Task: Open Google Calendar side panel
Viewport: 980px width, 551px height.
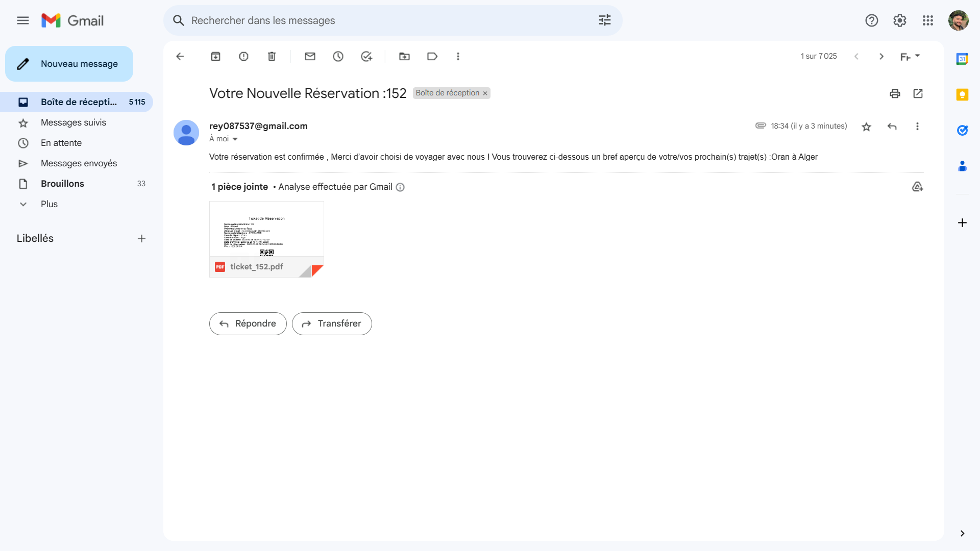Action: [x=963, y=59]
